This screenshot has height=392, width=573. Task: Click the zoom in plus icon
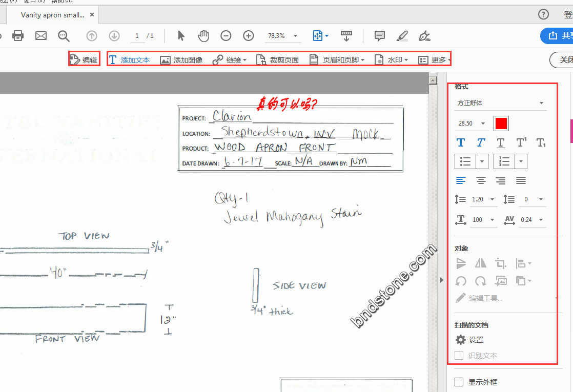(249, 36)
